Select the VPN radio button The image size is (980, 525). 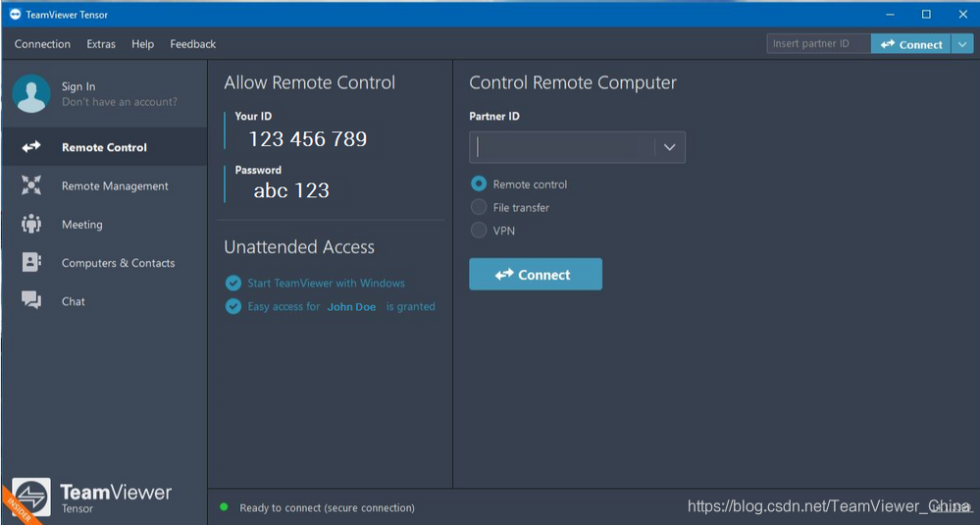click(x=479, y=230)
